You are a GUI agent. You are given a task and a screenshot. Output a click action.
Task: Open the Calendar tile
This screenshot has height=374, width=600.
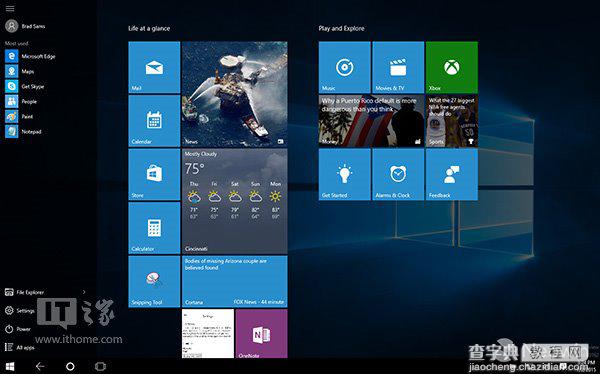tap(154, 121)
